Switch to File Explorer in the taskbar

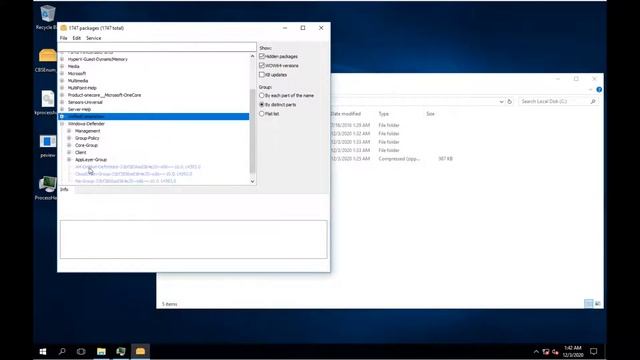coord(101,351)
